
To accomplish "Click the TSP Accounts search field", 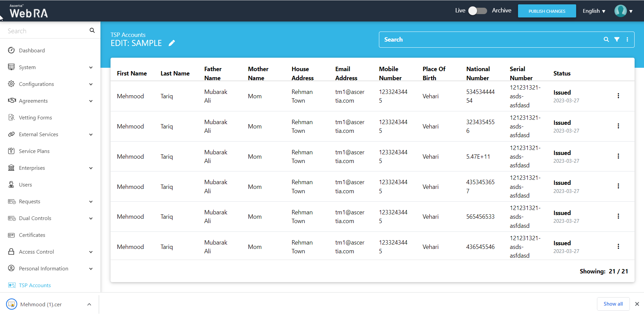I will pyautogui.click(x=490, y=40).
